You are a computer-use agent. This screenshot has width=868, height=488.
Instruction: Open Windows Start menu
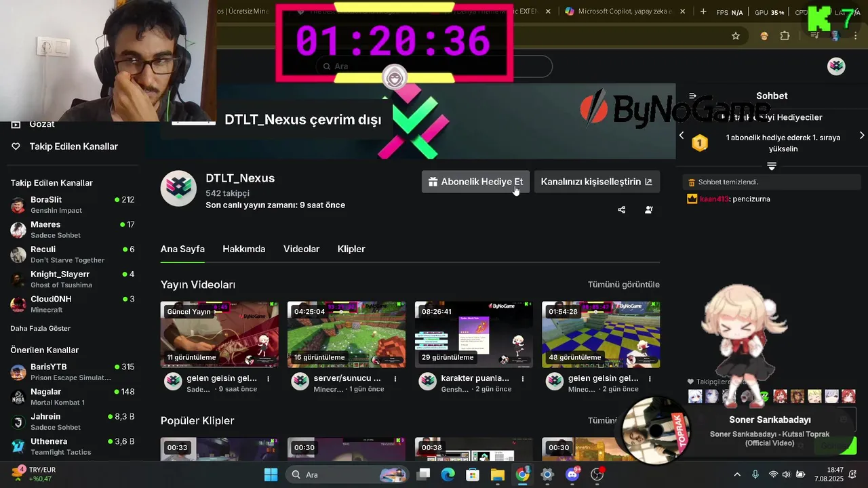pos(271,474)
